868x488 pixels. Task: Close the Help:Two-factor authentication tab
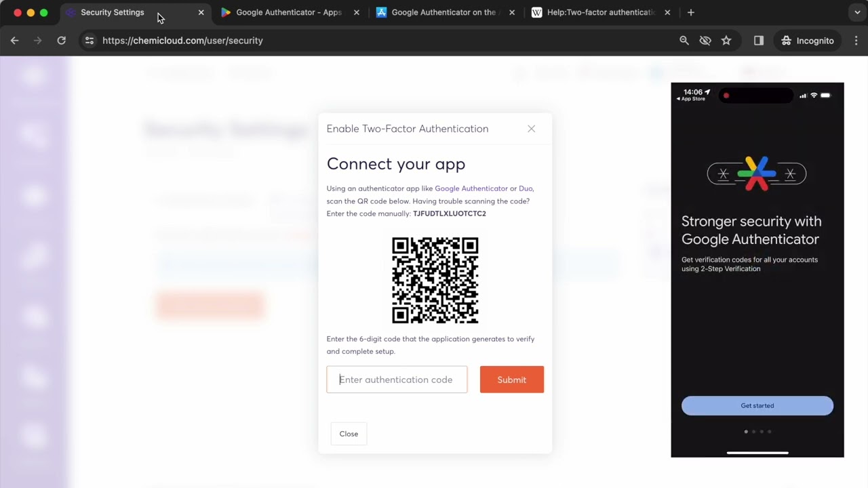pyautogui.click(x=667, y=12)
